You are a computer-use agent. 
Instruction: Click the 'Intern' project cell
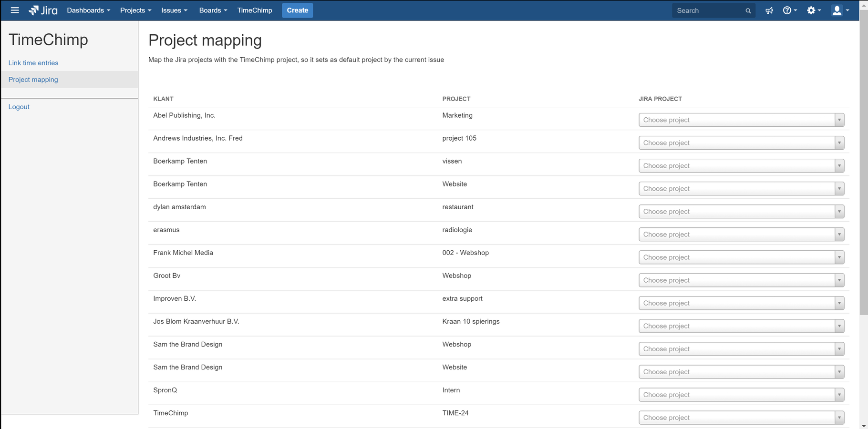point(451,390)
